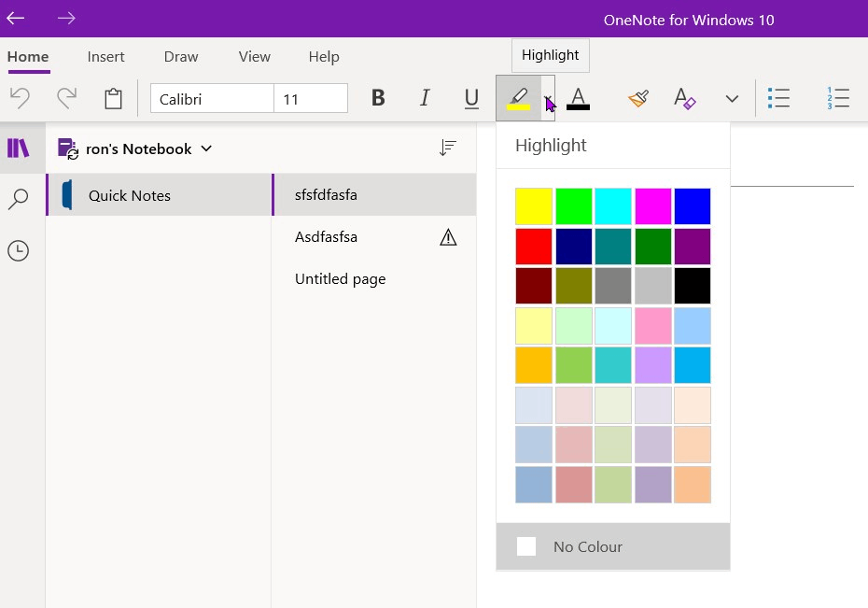Select the Quick Notes section
This screenshot has width=868, height=608.
click(159, 195)
